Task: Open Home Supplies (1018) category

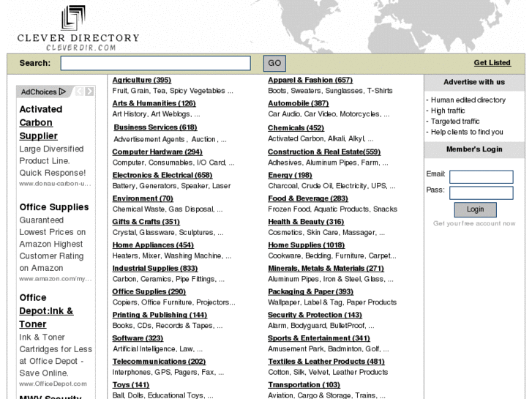Action: point(307,245)
